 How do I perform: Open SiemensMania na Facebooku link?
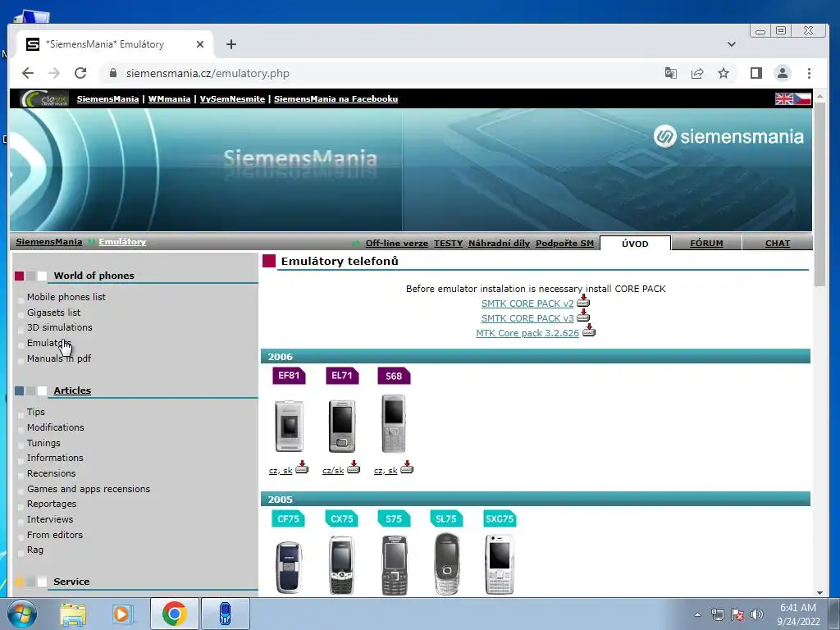click(x=336, y=98)
